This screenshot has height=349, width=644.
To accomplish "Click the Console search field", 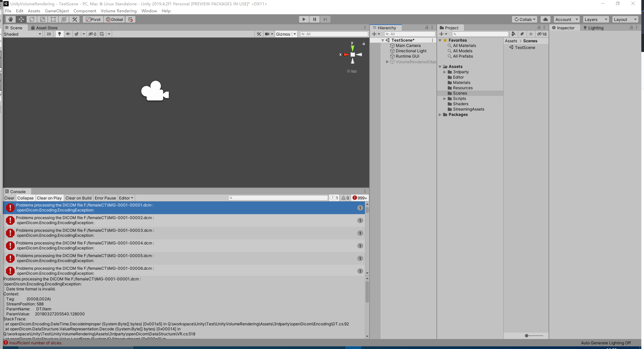I will pyautogui.click(x=278, y=197).
